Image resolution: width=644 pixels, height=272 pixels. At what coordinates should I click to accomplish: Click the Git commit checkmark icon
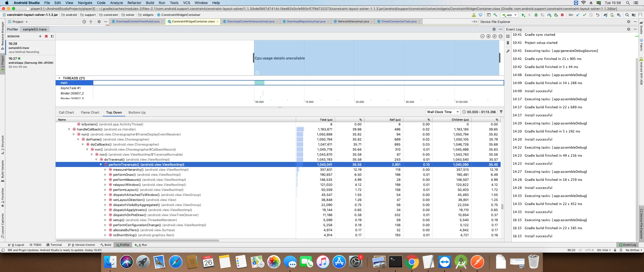pos(584,15)
